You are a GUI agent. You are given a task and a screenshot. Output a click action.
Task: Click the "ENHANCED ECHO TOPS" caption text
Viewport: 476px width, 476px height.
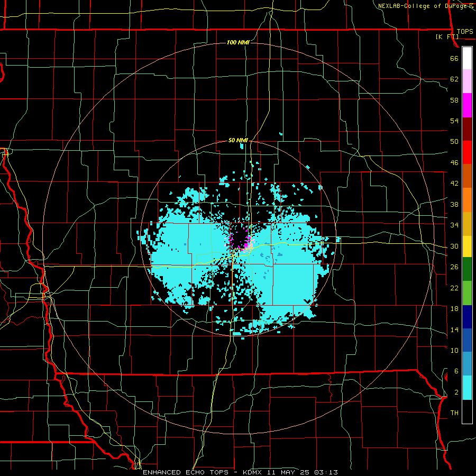[x=186, y=472]
